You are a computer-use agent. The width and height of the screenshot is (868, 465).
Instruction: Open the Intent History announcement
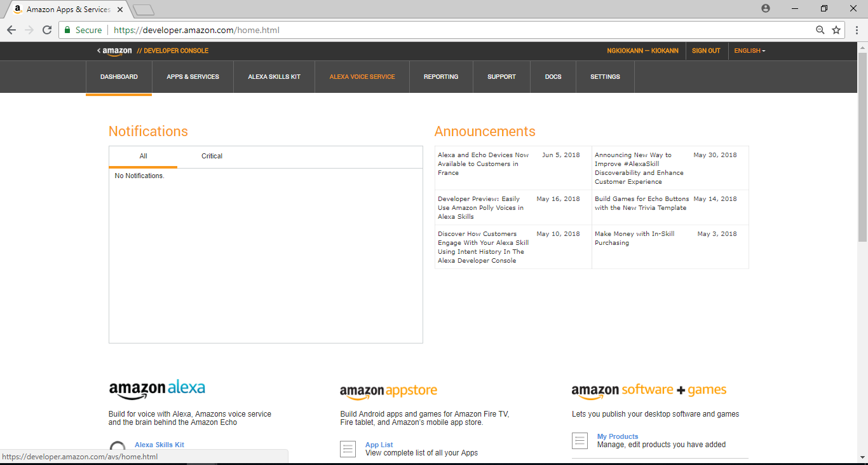(x=483, y=247)
